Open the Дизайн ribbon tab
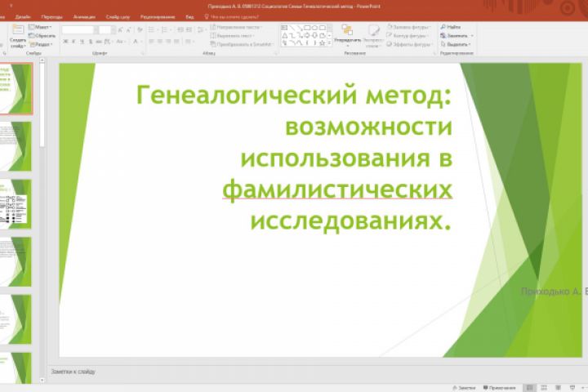588x392 pixels. tap(23, 17)
